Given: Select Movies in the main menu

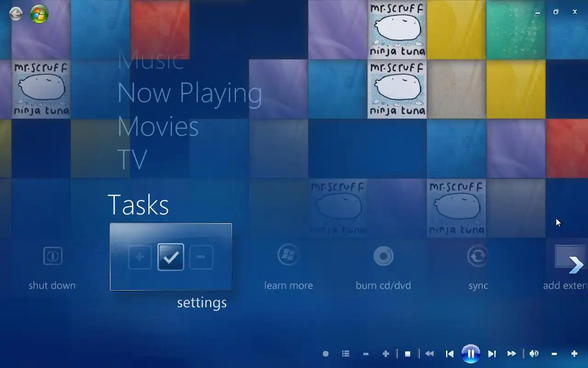Looking at the screenshot, I should click(x=158, y=126).
